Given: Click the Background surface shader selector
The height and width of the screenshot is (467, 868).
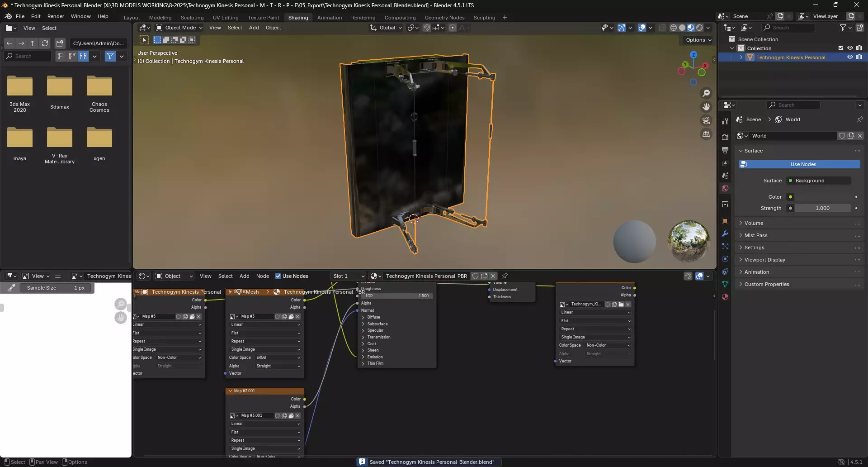Looking at the screenshot, I should (818, 181).
